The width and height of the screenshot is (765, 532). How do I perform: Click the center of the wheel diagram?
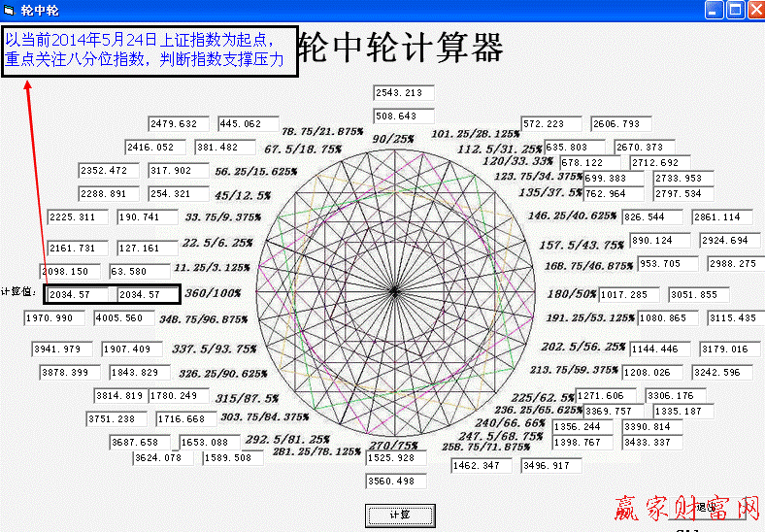(394, 291)
